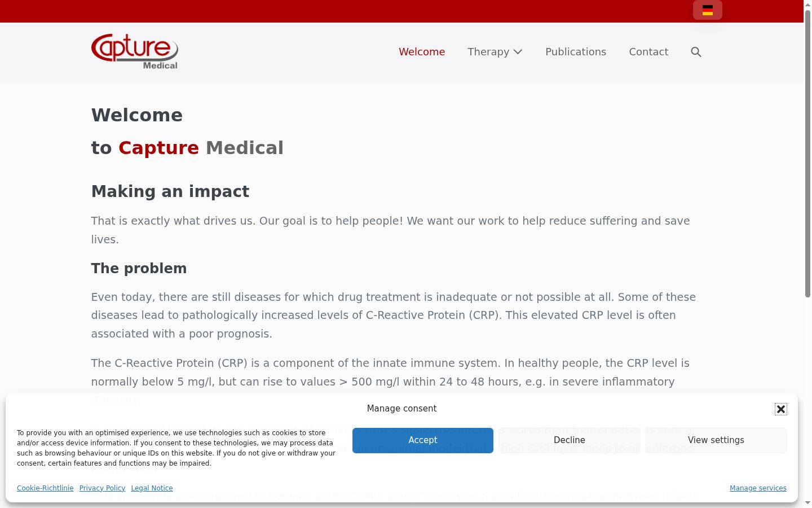
Task: Open the Publications menu item
Action: click(576, 52)
